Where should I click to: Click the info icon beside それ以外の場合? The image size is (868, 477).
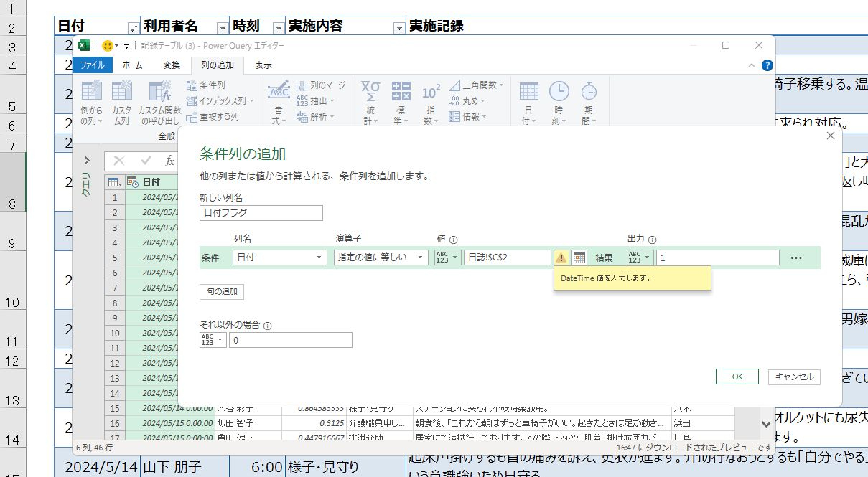[268, 326]
